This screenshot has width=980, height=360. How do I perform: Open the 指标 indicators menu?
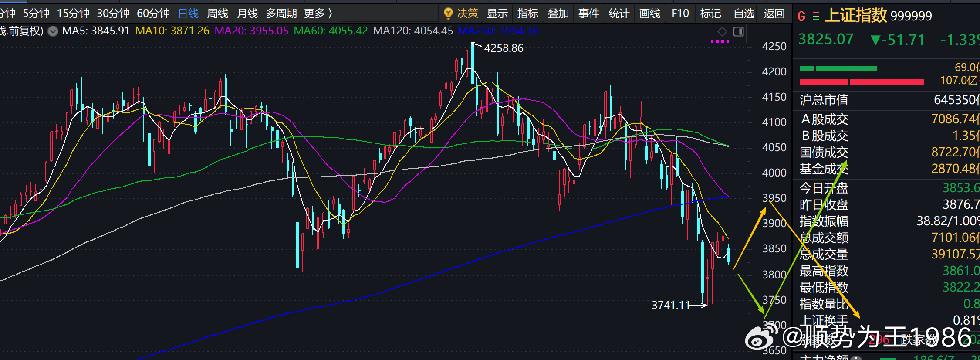coord(528,14)
